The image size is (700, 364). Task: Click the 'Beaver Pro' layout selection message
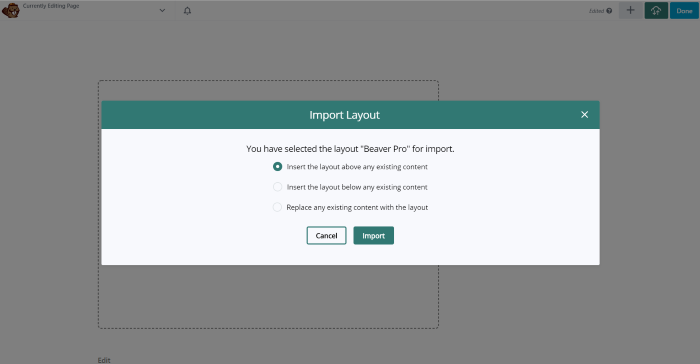[350, 149]
